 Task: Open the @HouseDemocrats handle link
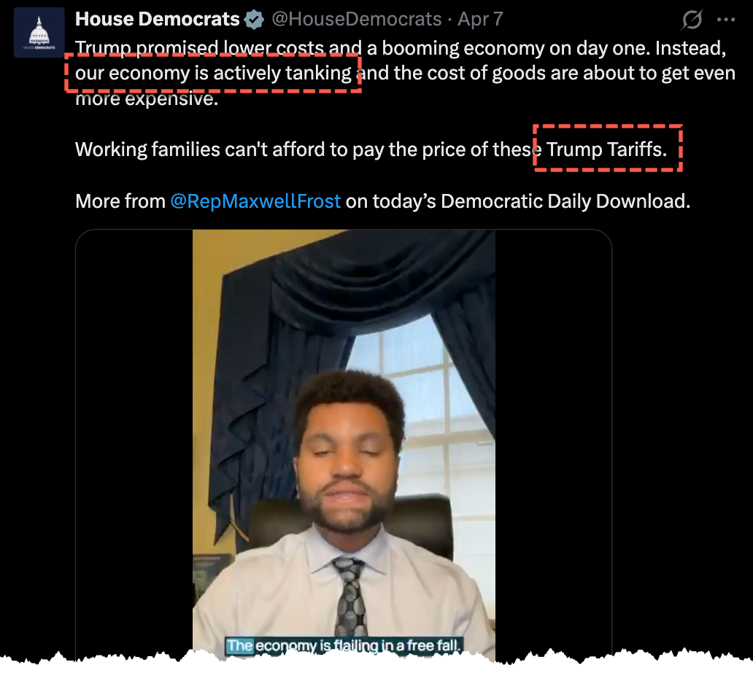[356, 19]
